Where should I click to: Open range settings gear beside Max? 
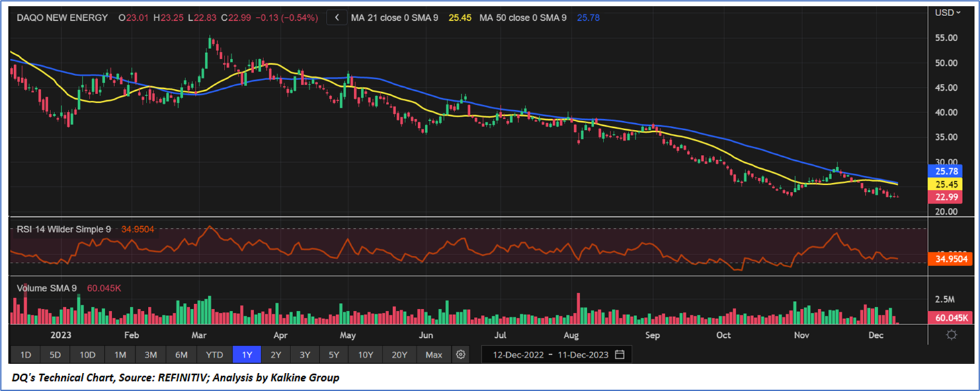tap(460, 354)
